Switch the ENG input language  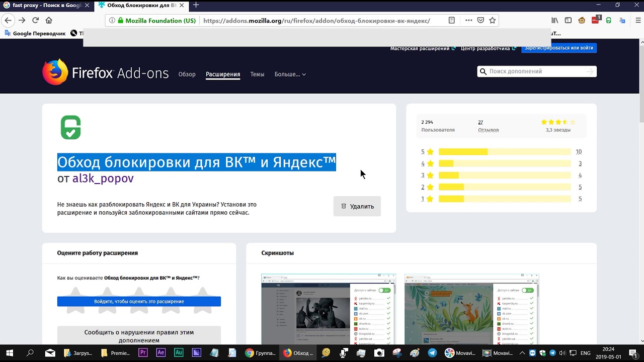coord(585,353)
